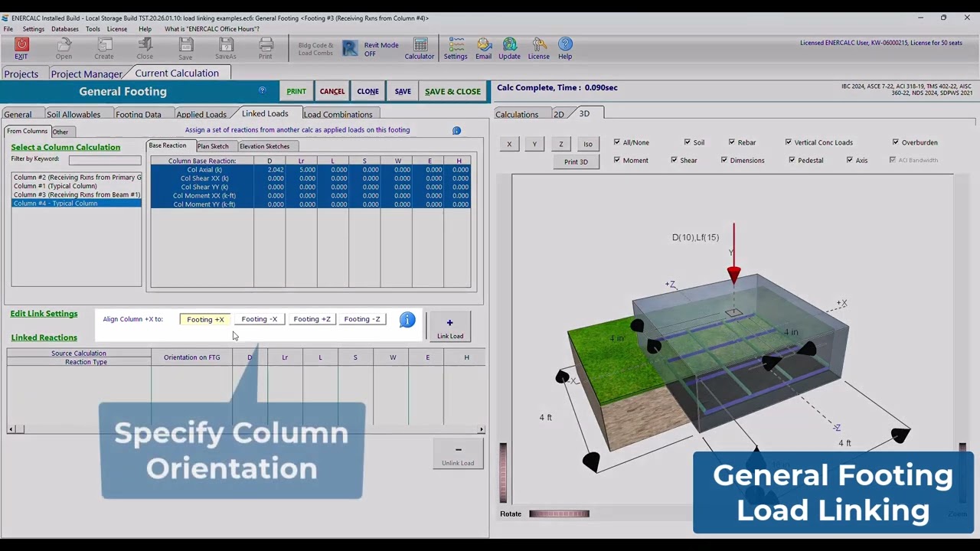The image size is (980, 551).
Task: Toggle the Moment checkbox
Action: pos(617,160)
